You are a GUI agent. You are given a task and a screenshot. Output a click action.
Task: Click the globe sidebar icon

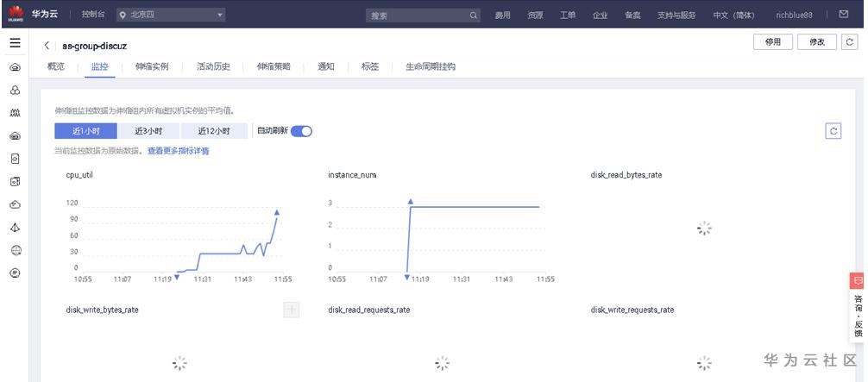click(x=16, y=250)
